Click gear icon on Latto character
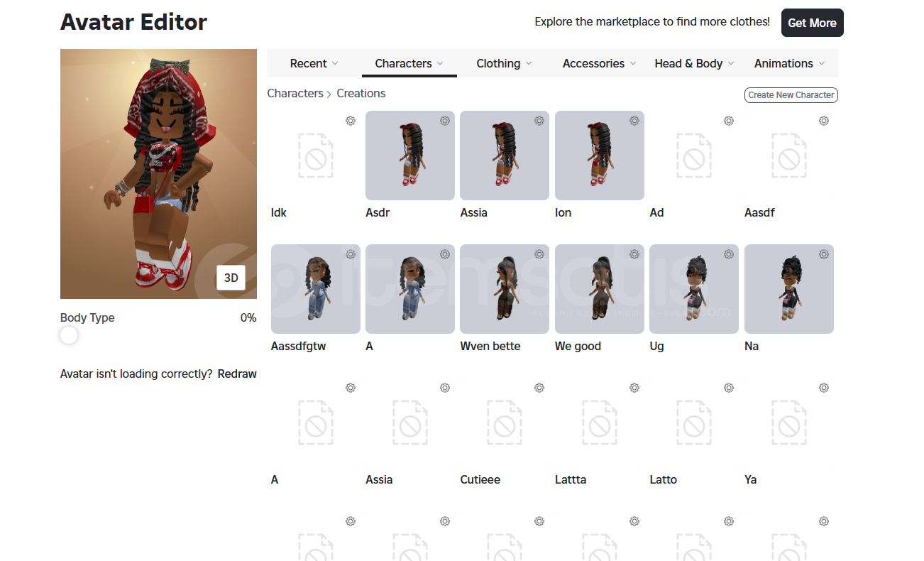 pyautogui.click(x=729, y=388)
